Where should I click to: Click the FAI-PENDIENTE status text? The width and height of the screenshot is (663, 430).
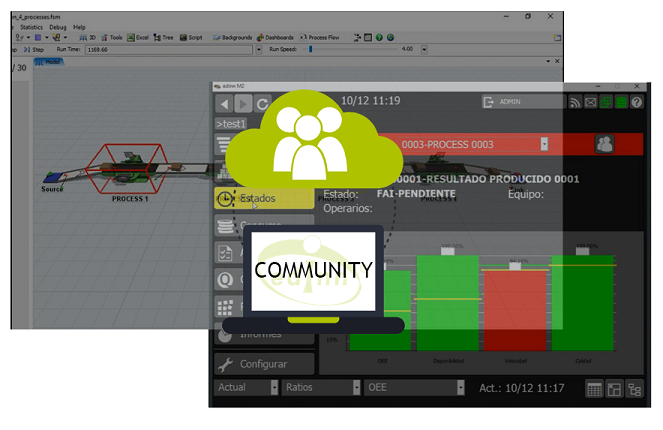coord(416,194)
